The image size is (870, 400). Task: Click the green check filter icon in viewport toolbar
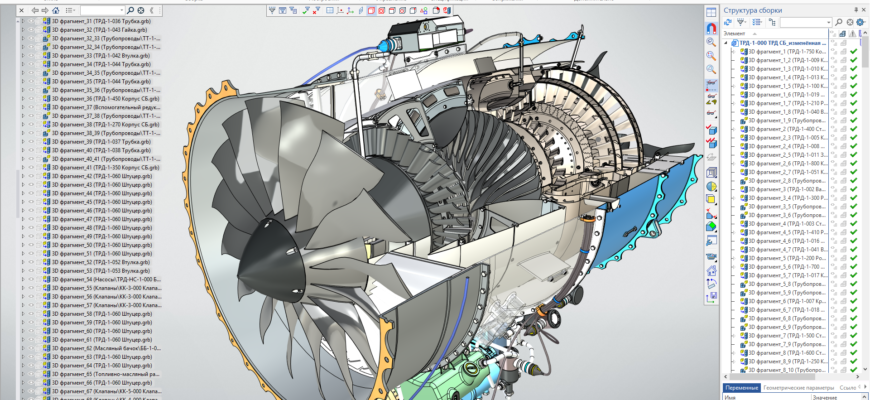coord(306,11)
